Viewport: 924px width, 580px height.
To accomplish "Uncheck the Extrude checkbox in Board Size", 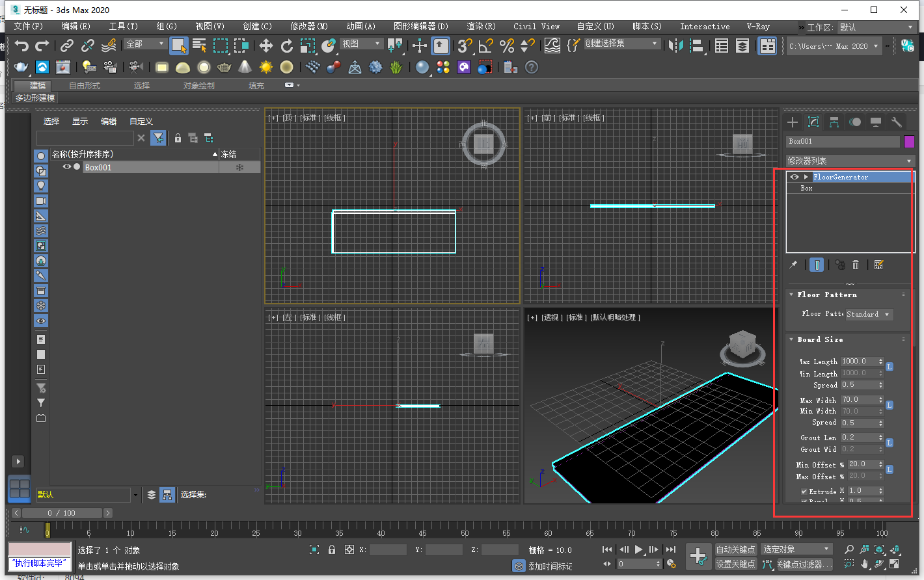I will [804, 491].
